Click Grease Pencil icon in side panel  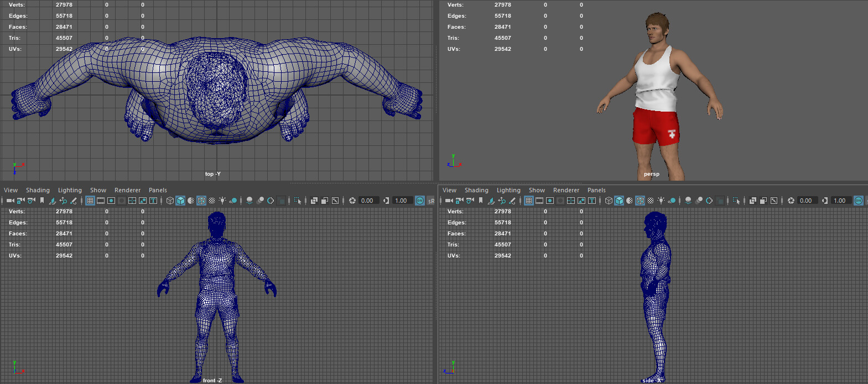point(512,201)
